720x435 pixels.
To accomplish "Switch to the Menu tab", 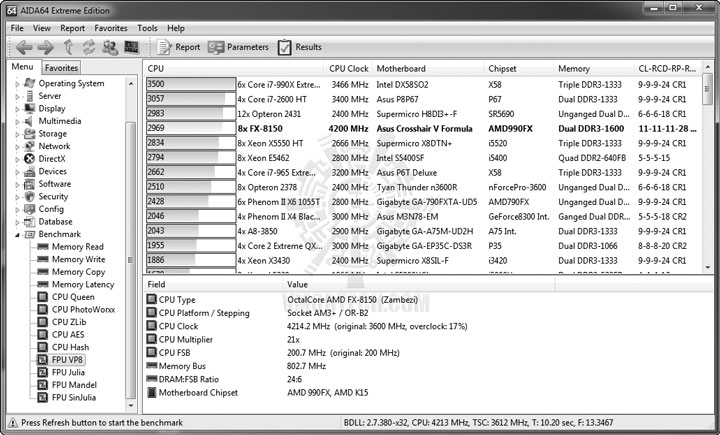I will point(22,67).
